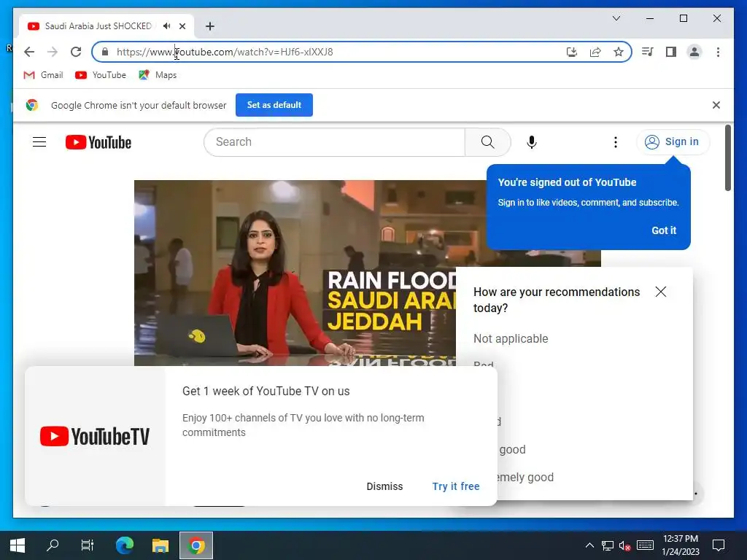The image size is (747, 560).
Task: Open Chrome's three-dot menu
Action: pos(718,52)
